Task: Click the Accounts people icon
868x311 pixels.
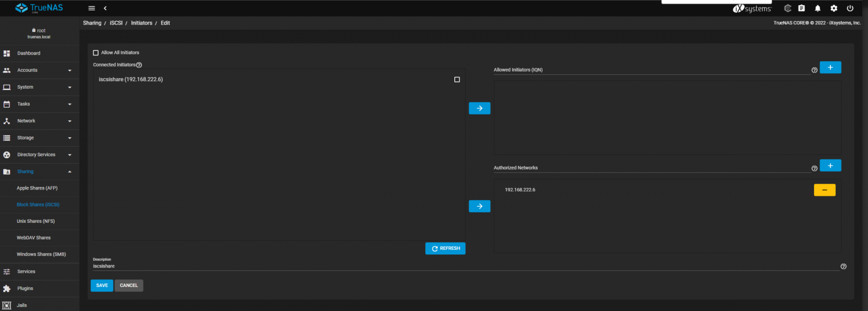Action: pyautogui.click(x=7, y=70)
